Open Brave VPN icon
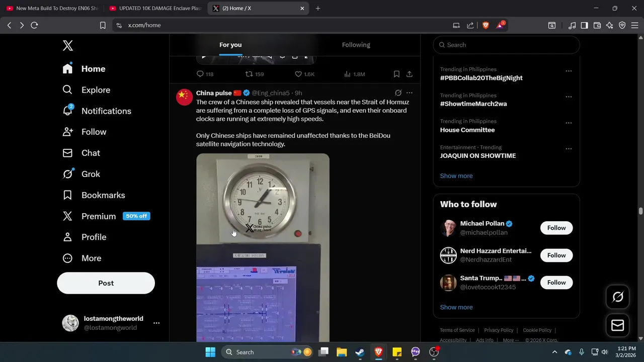Image resolution: width=644 pixels, height=362 pixels. pyautogui.click(x=622, y=25)
